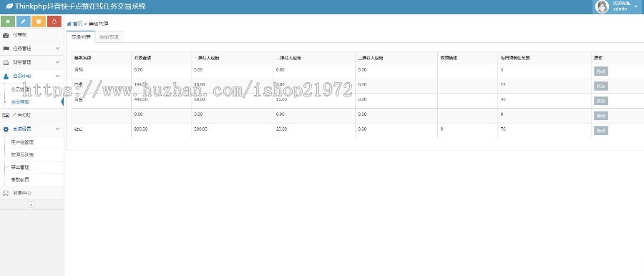Click the red bell shortcut button

click(x=54, y=21)
